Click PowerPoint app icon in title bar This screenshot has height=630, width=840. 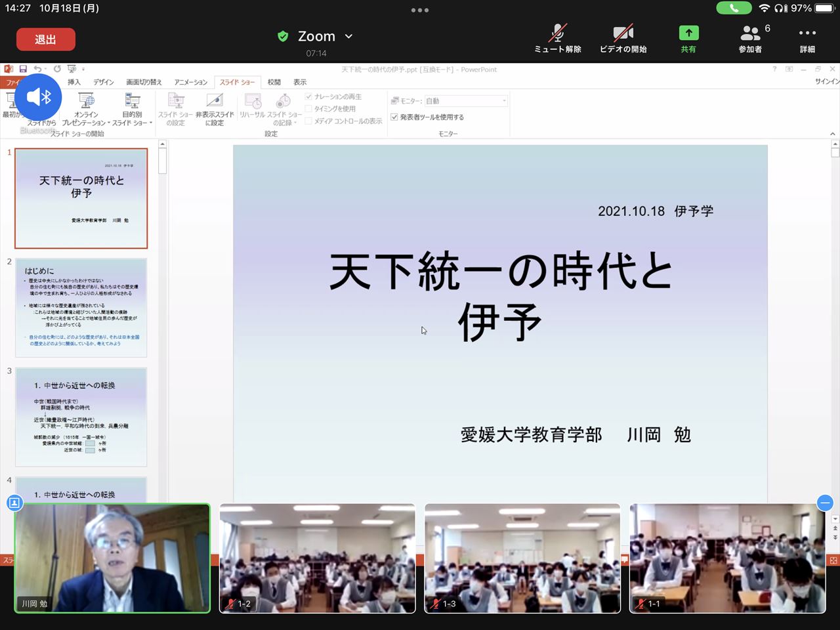tap(9, 69)
